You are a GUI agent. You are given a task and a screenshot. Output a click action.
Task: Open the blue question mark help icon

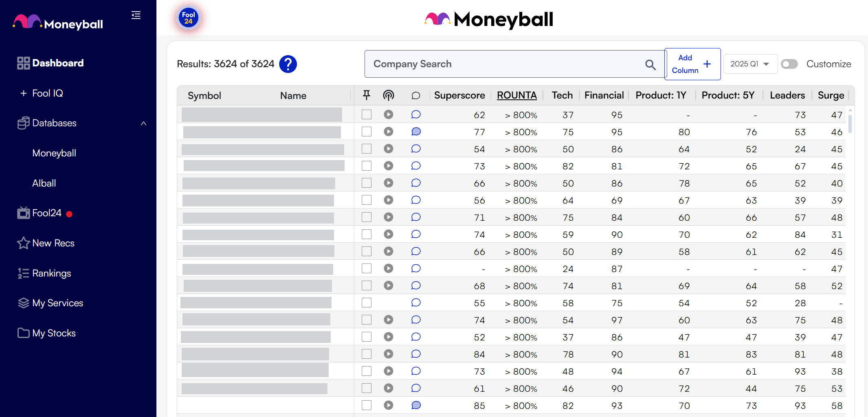point(288,64)
